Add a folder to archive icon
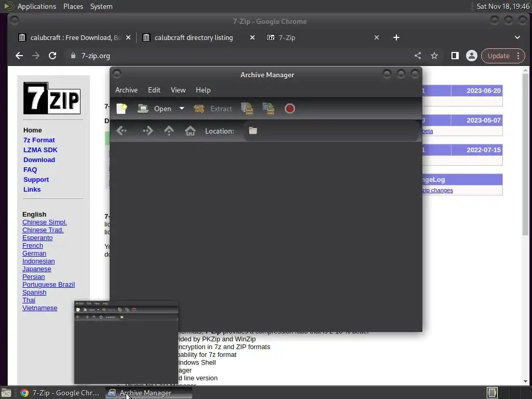532x399 pixels. (x=269, y=109)
